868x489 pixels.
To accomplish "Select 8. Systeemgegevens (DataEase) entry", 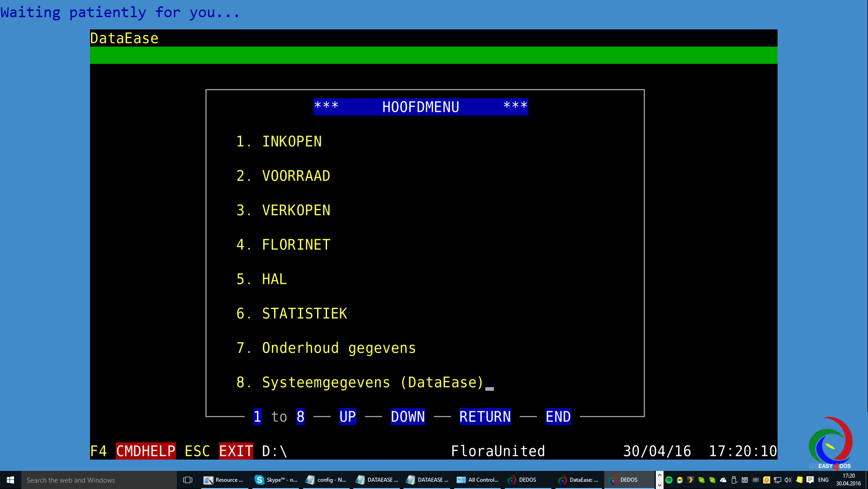I will pos(360,383).
